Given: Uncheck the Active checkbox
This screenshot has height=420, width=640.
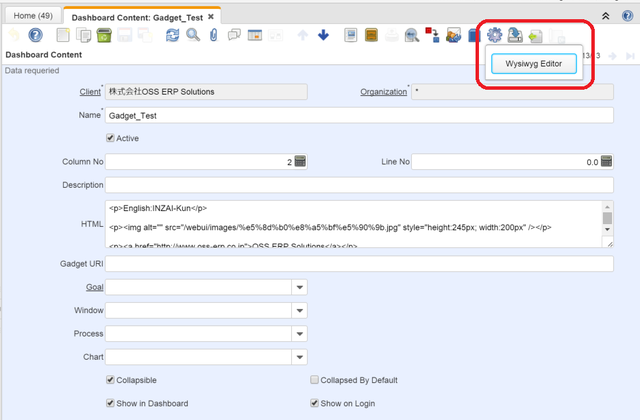Looking at the screenshot, I should coord(110,138).
